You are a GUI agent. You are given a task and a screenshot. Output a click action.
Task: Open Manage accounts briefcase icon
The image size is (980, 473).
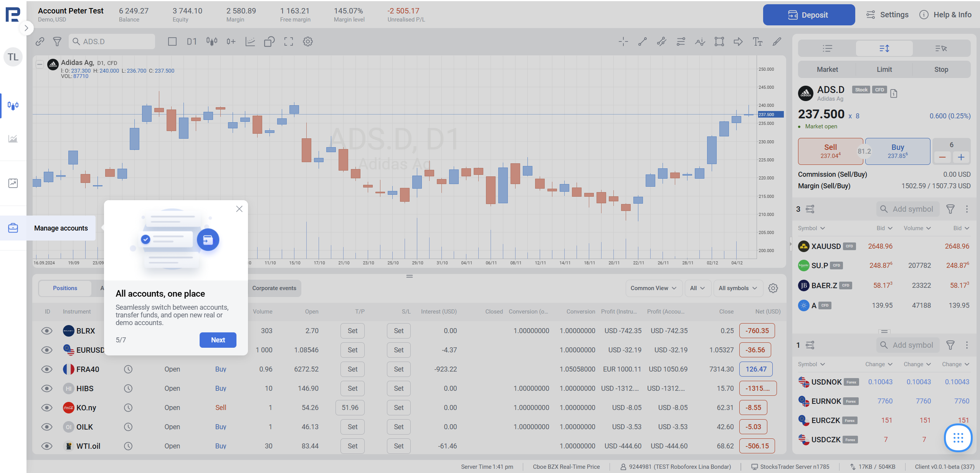pos(13,228)
